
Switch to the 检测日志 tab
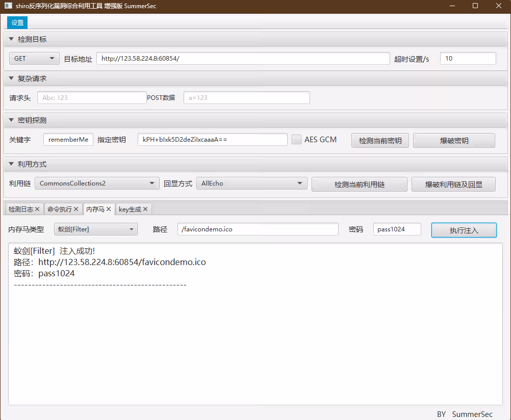pyautogui.click(x=21, y=209)
